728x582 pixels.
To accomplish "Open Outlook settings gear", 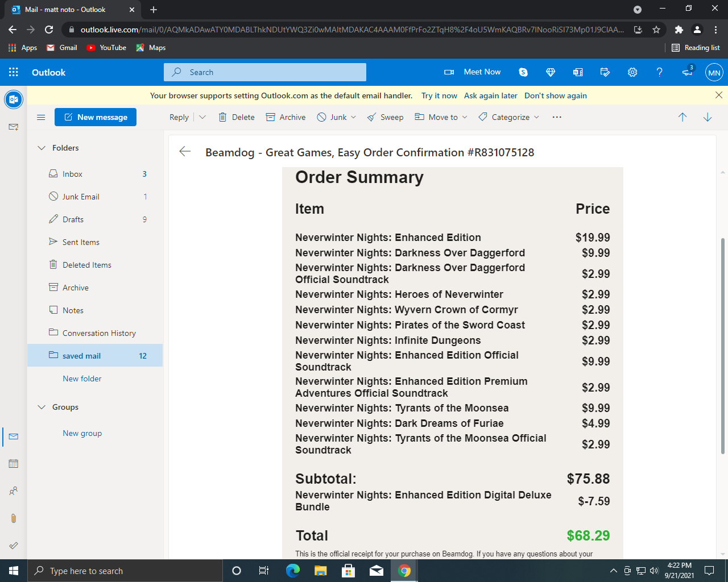I will click(x=632, y=72).
